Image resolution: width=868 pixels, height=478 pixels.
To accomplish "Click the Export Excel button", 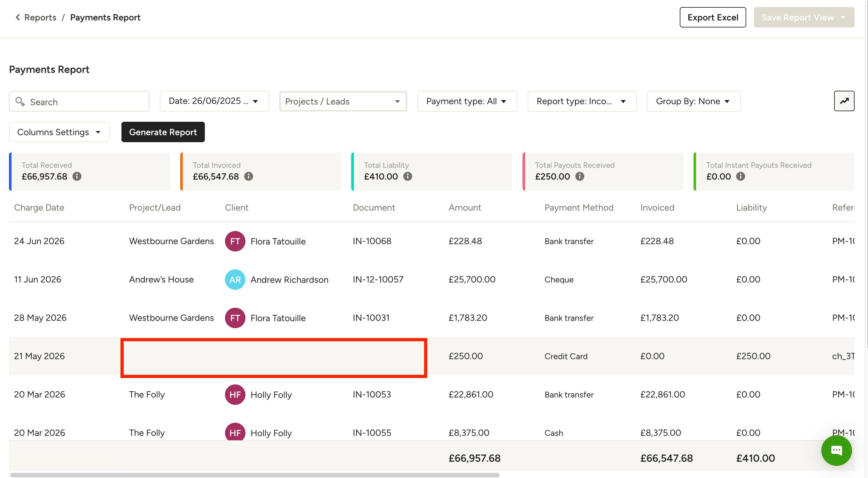I will point(712,17).
